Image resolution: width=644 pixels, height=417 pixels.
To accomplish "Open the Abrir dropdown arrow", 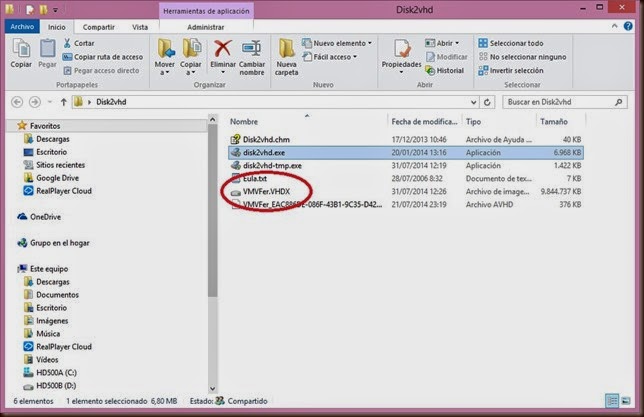I will [x=457, y=43].
